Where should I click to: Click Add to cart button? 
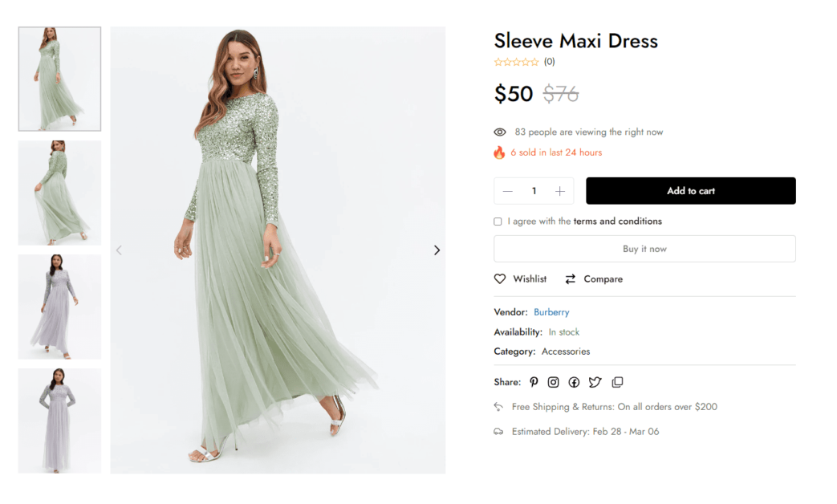click(690, 191)
